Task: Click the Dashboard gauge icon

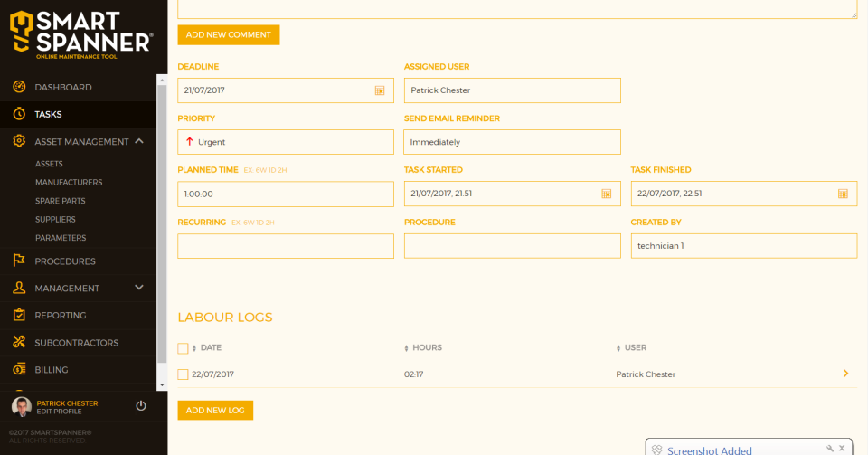Action: 19,87
